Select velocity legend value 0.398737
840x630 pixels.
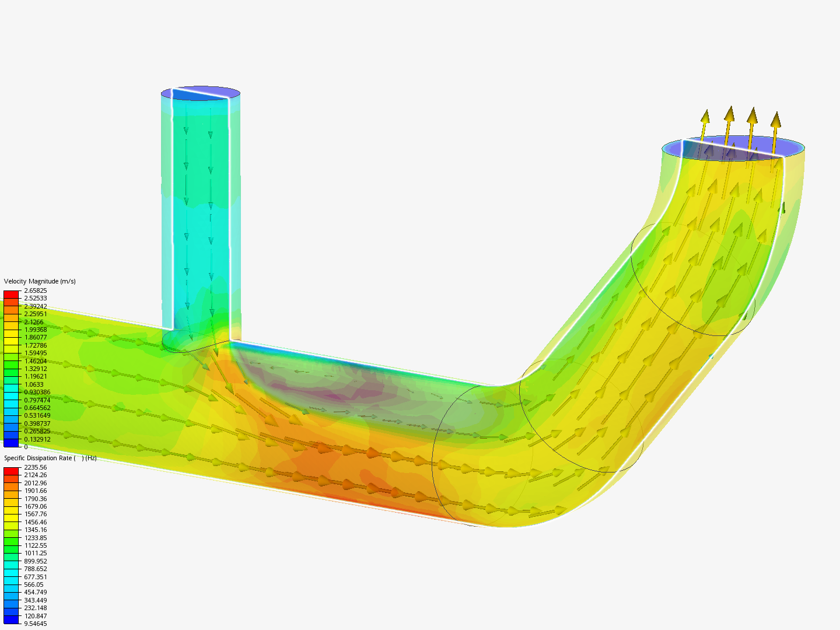[37, 423]
